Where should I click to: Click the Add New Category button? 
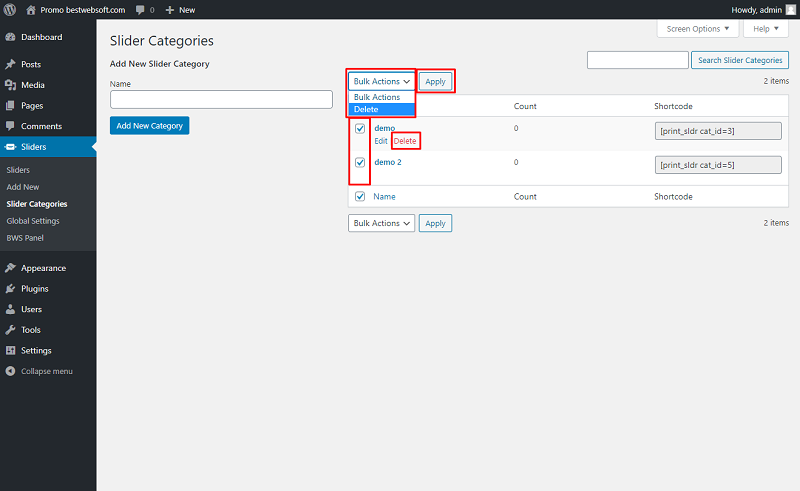[149, 126]
